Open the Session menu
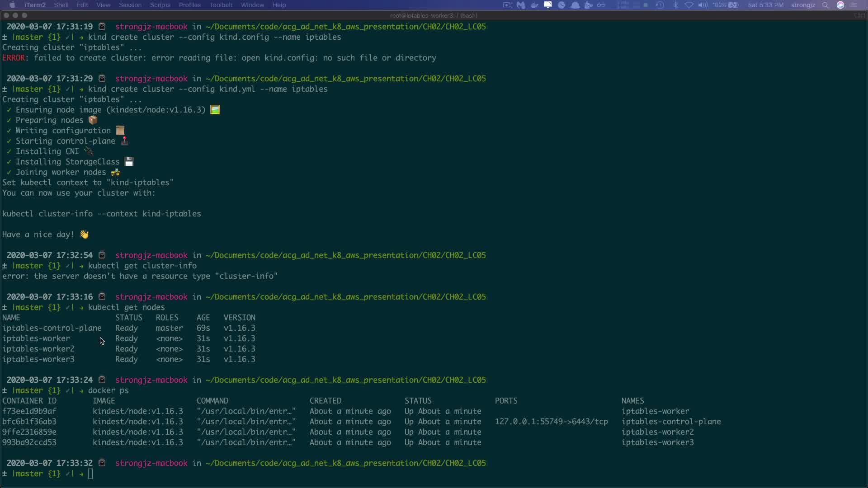Viewport: 868px width, 488px height. (x=130, y=5)
